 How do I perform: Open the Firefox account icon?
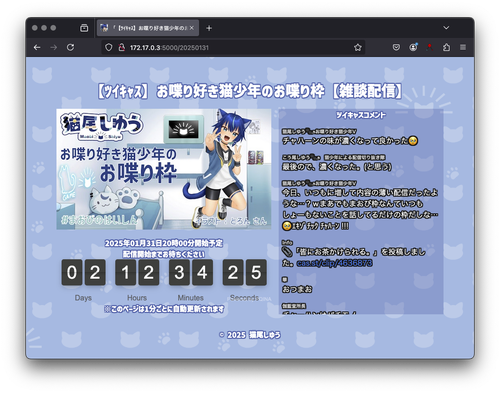[413, 47]
